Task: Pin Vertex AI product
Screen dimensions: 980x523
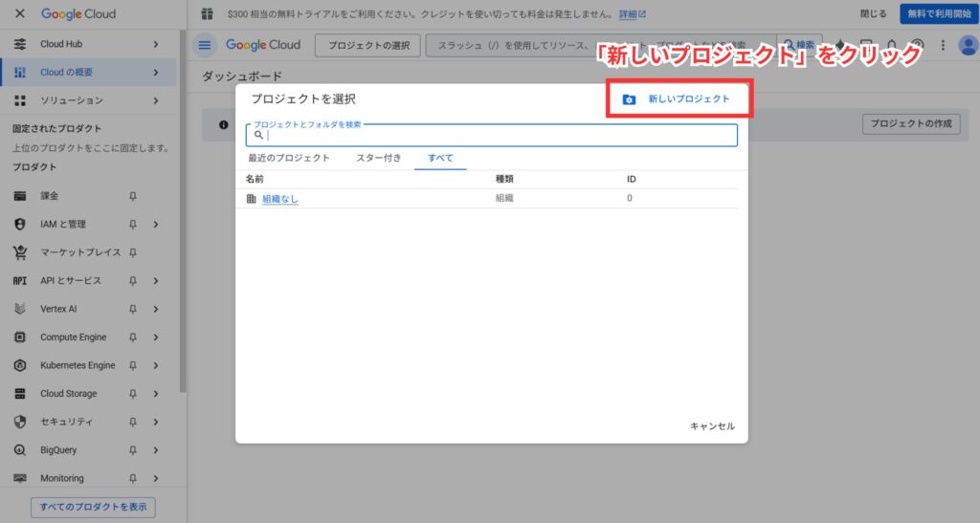Action: tap(132, 309)
